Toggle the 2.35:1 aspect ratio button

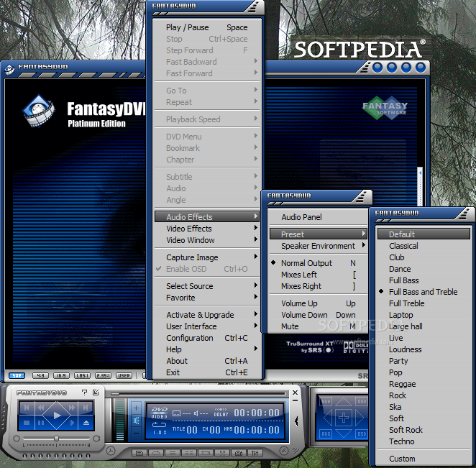point(104,375)
